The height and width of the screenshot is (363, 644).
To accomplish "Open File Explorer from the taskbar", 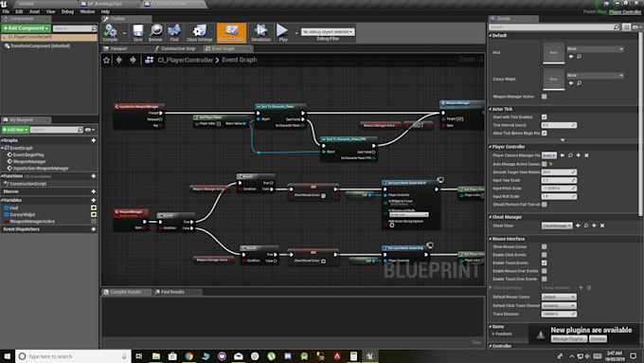I will (156, 356).
